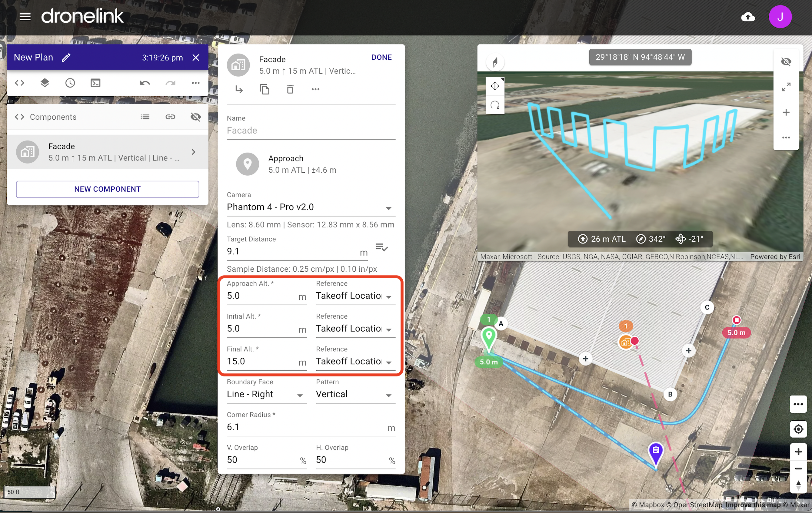Click the H. Overlap field
The width and height of the screenshot is (812, 513).
pyautogui.click(x=355, y=460)
